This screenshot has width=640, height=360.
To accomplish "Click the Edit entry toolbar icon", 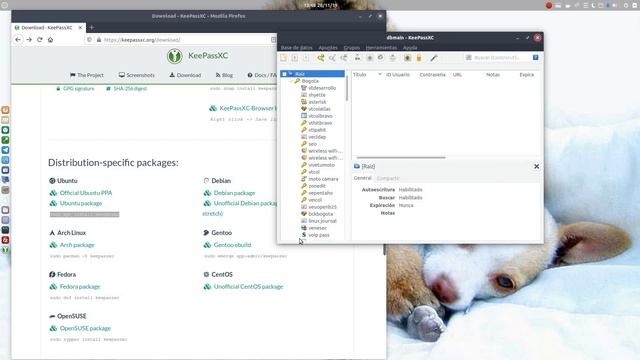I will (x=332, y=58).
